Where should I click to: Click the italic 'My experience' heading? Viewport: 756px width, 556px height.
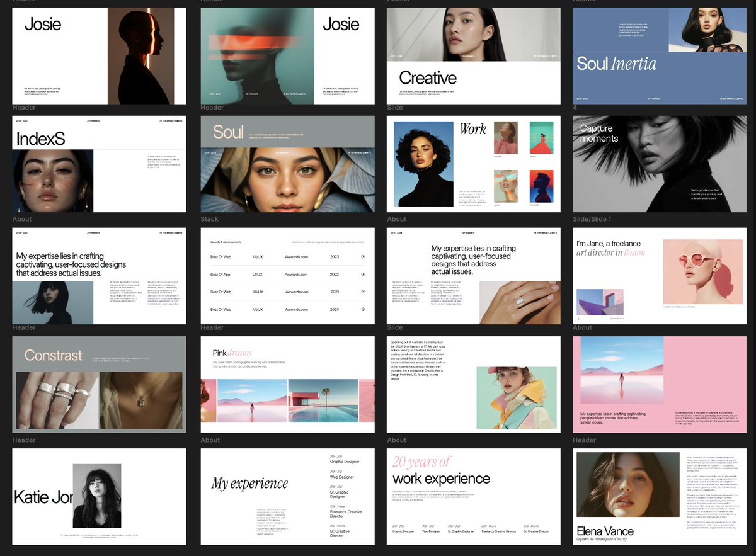tap(249, 484)
